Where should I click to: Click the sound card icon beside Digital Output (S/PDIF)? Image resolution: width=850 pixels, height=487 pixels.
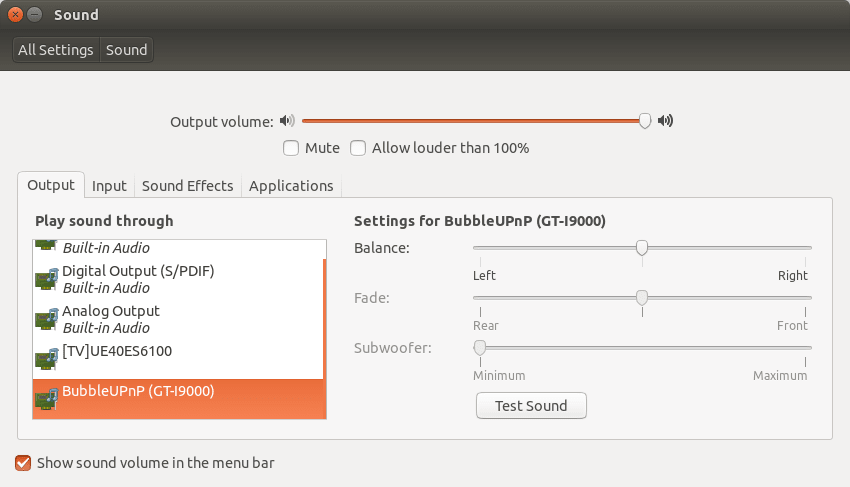point(47,279)
